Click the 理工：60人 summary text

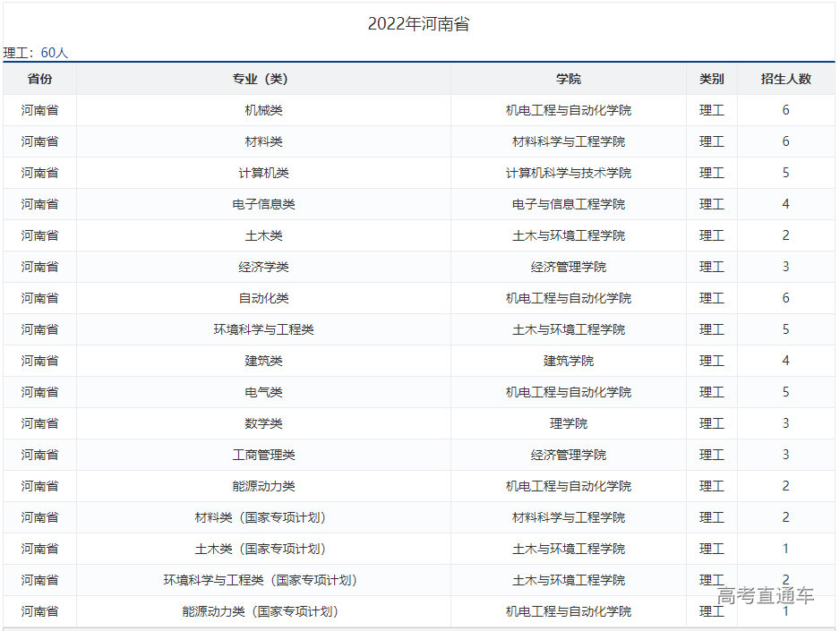coord(36,53)
